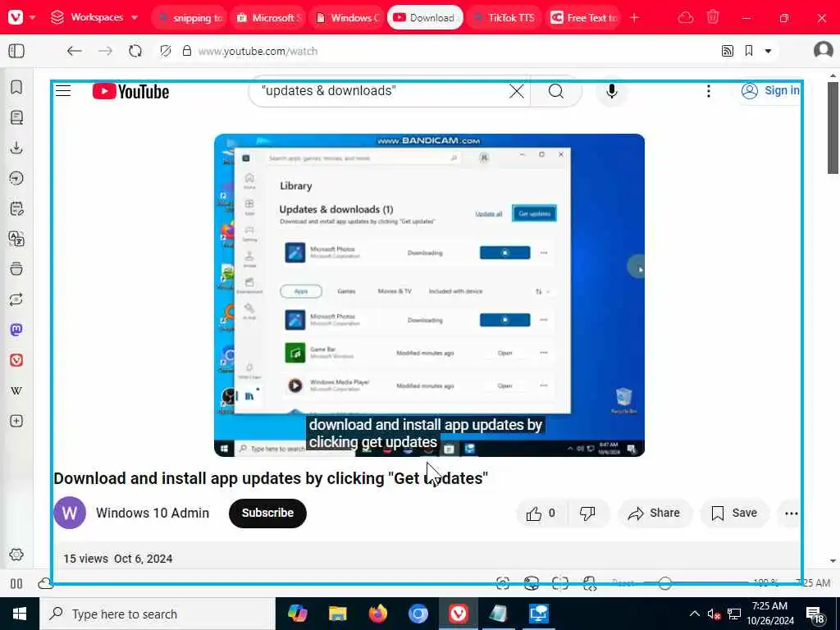
Task: Open the Translate panel
Action: pyautogui.click(x=16, y=239)
